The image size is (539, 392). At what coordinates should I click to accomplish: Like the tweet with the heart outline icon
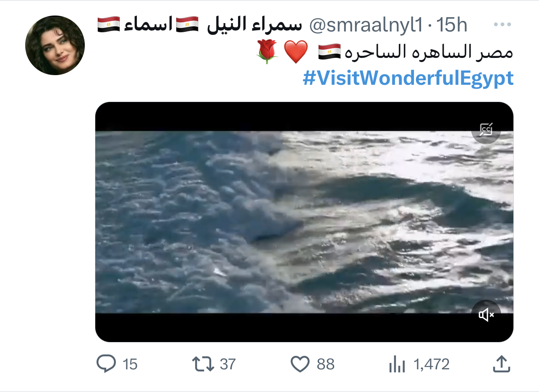pos(300,364)
